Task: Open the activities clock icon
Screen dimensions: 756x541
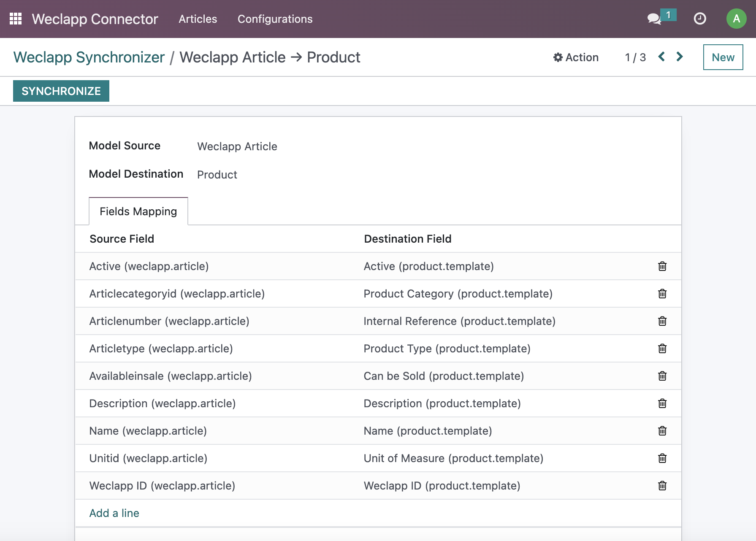Action: [700, 19]
